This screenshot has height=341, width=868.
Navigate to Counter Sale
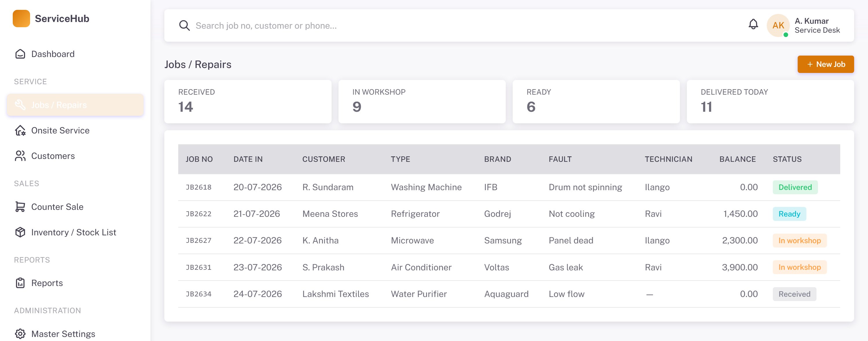[x=75, y=207]
